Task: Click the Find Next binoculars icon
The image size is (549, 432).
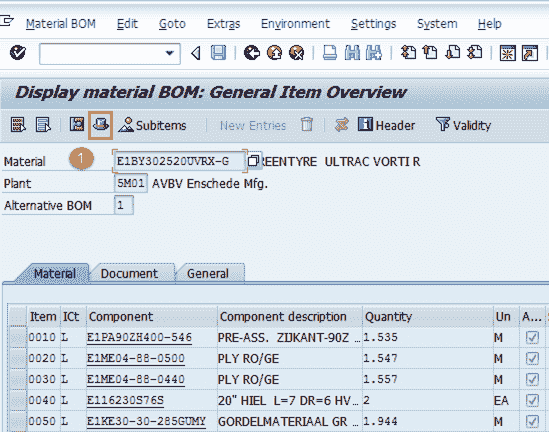Action: [374, 53]
